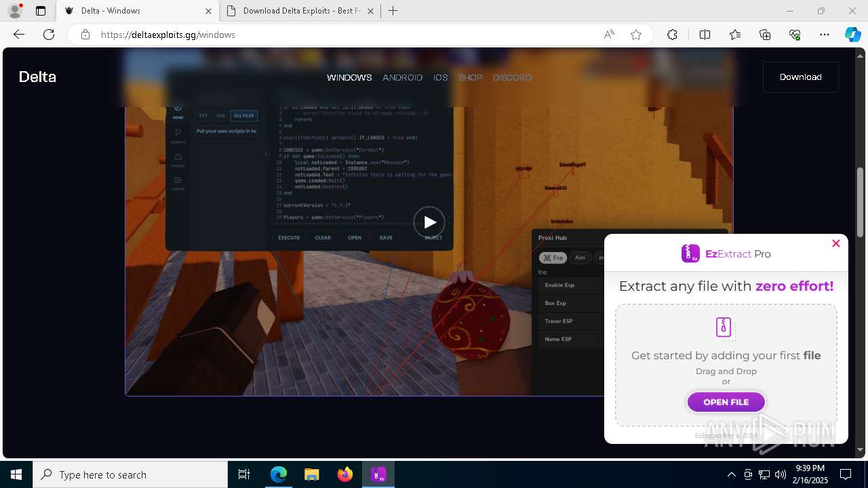Click Enable Esp row in Proxi Hub
The width and height of the screenshot is (868, 488).
coord(571,285)
